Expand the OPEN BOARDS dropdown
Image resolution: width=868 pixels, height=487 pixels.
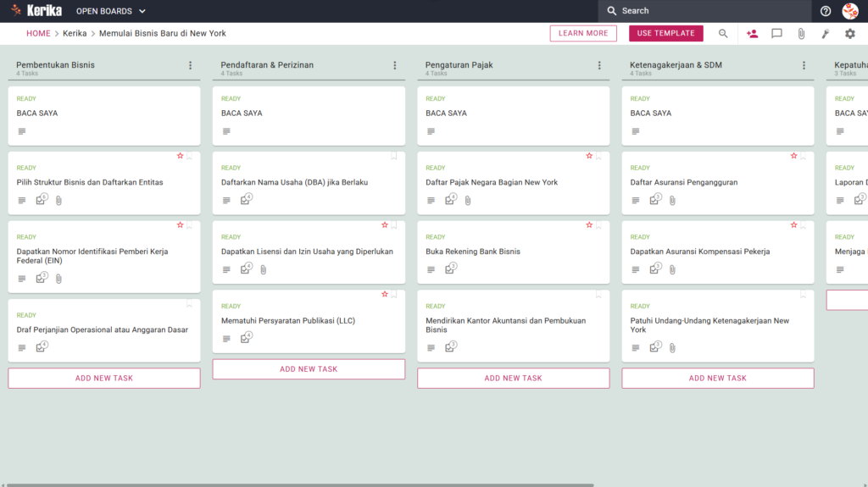coord(111,11)
